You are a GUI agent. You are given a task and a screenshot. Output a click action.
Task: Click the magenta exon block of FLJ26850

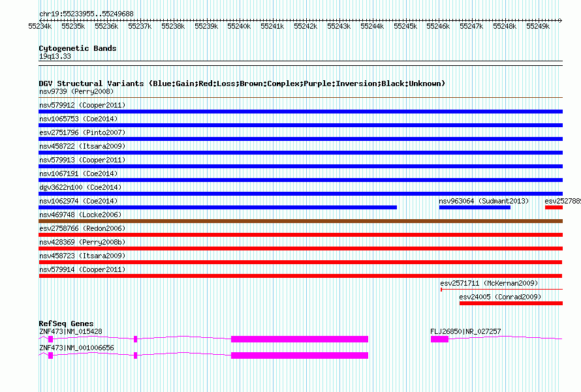(439, 339)
